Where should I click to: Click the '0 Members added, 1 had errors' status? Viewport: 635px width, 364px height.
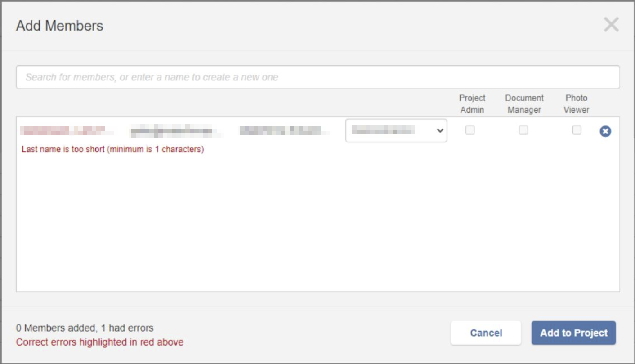click(85, 328)
